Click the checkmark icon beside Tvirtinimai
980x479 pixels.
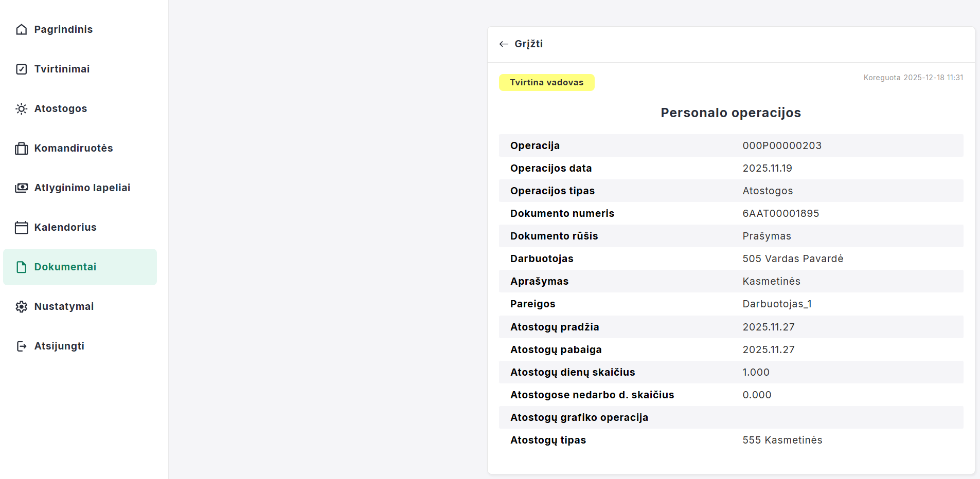[x=21, y=69]
